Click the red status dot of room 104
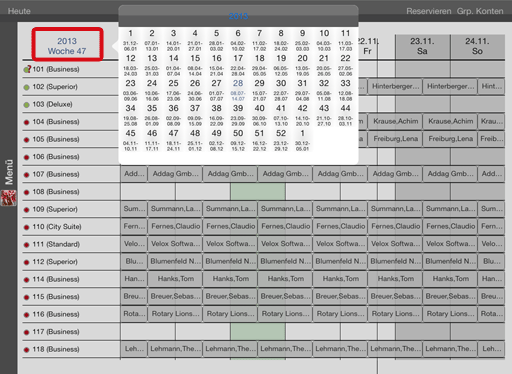512x374 pixels. [27, 122]
